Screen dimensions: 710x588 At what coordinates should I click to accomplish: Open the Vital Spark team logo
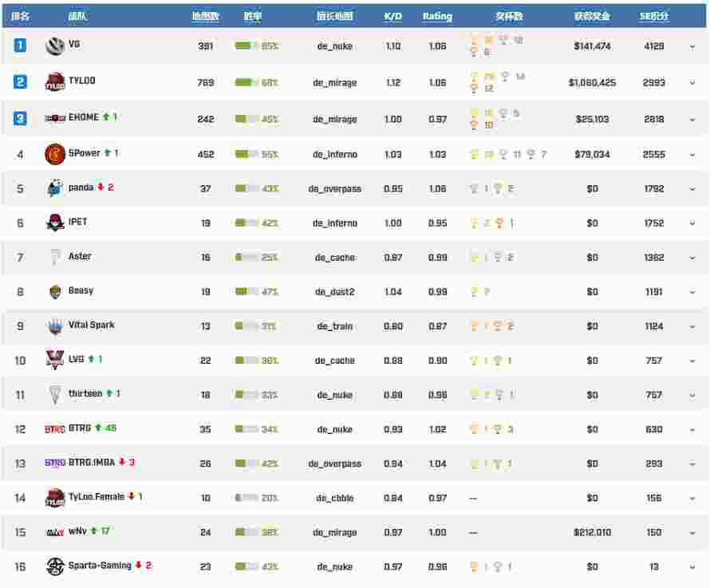coord(55,326)
